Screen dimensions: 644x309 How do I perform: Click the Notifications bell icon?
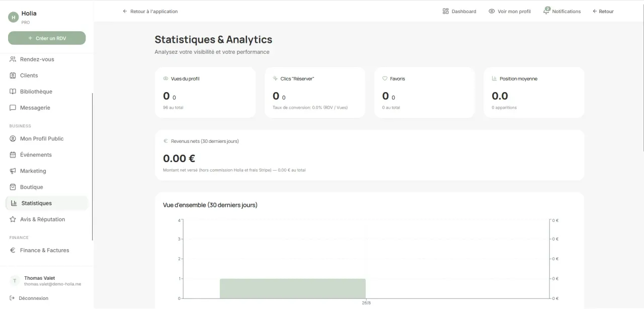tap(546, 11)
